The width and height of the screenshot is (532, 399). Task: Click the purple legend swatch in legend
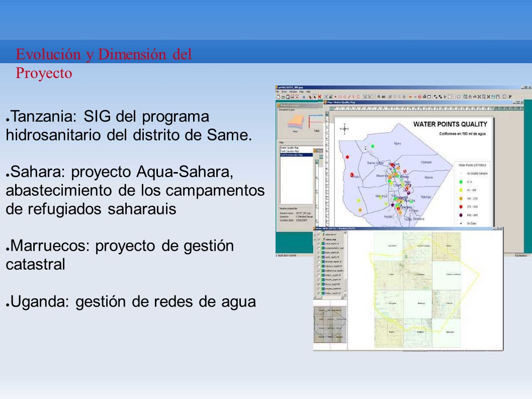tap(461, 215)
